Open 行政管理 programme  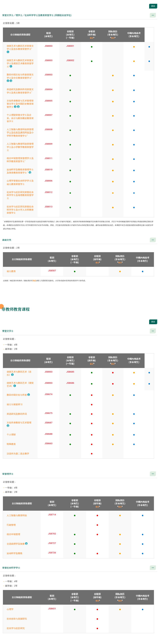pyautogui.click(x=11, y=525)
